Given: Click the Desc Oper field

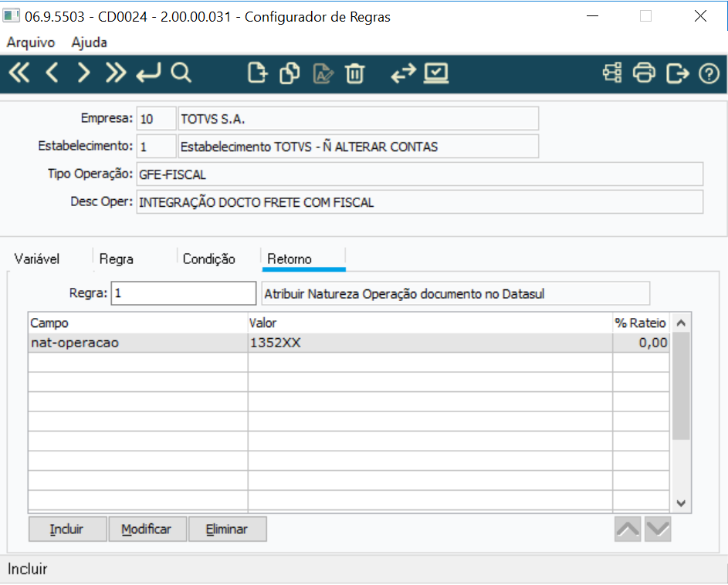Looking at the screenshot, I should (420, 202).
